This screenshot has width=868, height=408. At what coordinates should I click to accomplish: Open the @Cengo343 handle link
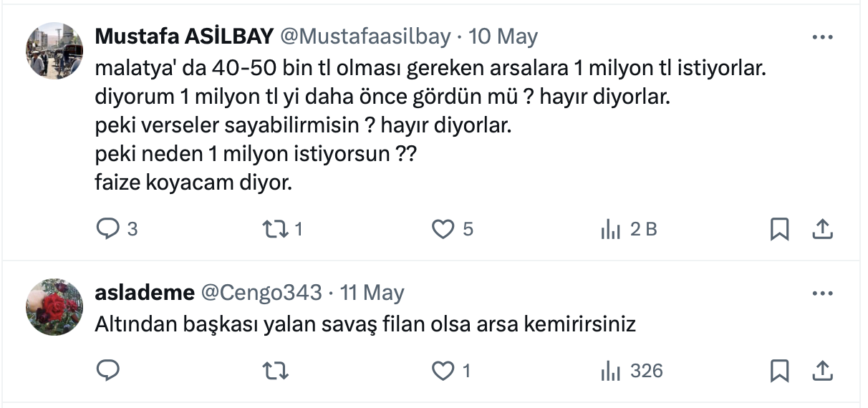261,293
